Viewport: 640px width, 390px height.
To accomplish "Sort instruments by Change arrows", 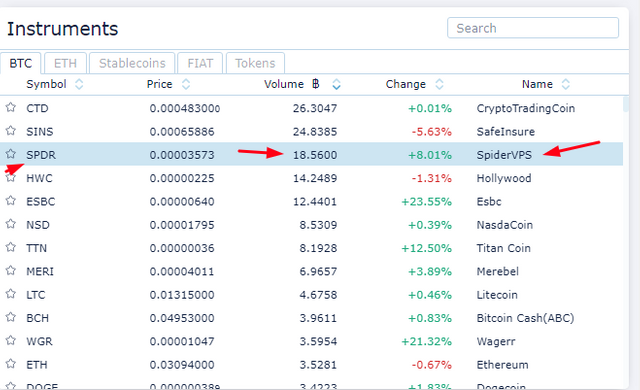I will pyautogui.click(x=439, y=84).
